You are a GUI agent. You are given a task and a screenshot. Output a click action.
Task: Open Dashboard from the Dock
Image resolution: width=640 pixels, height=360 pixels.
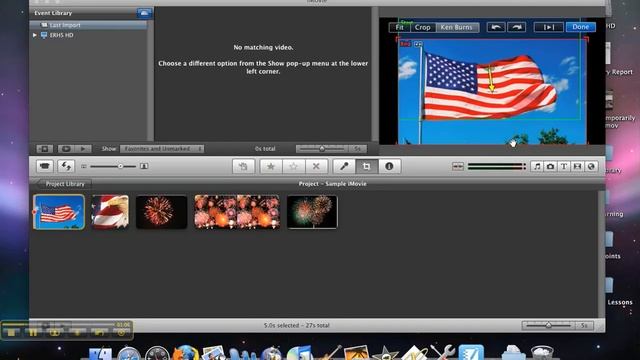[157, 353]
